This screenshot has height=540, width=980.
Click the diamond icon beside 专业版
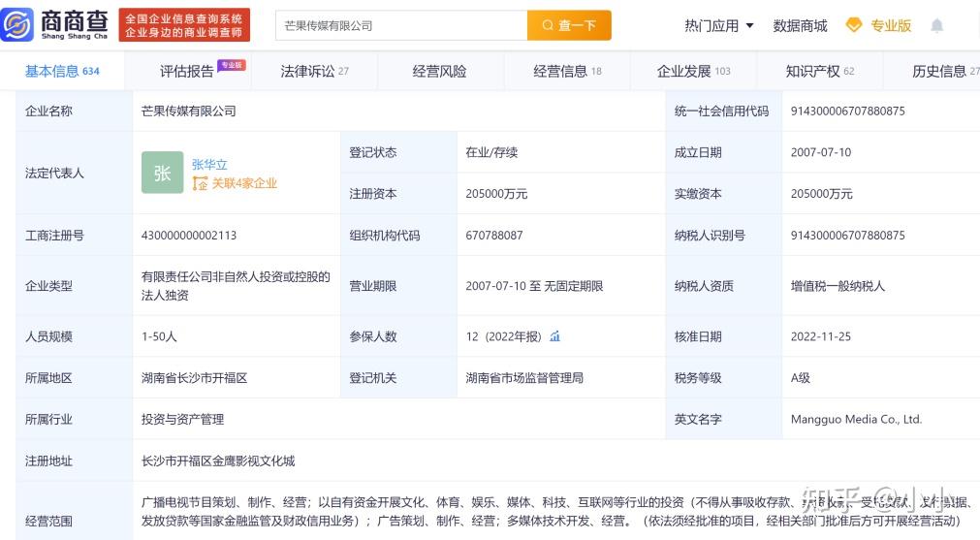(853, 25)
